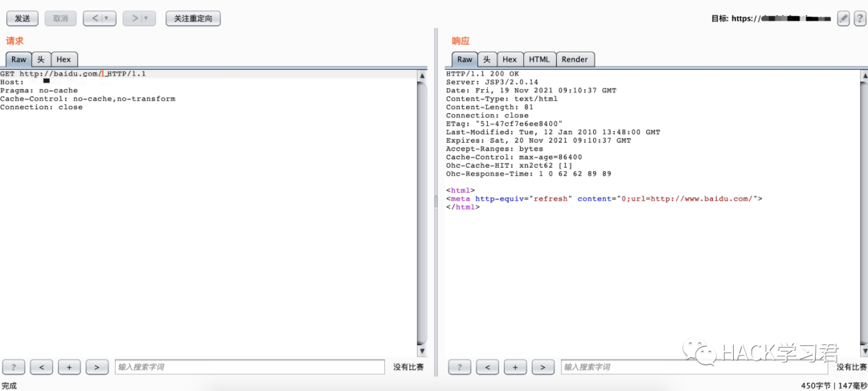Click the request pane scroll up arrow
The width and height of the screenshot is (868, 391).
click(x=422, y=75)
